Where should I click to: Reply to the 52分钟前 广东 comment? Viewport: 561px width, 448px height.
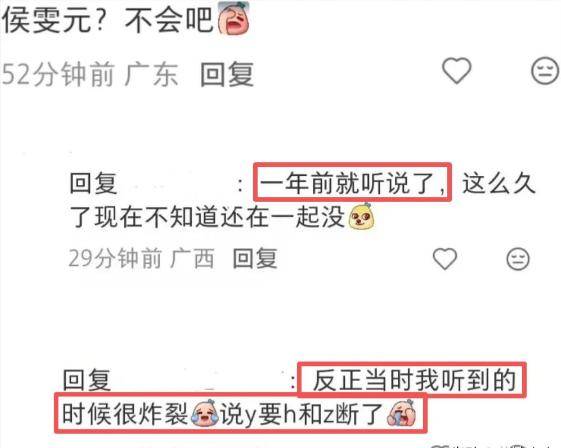click(227, 74)
